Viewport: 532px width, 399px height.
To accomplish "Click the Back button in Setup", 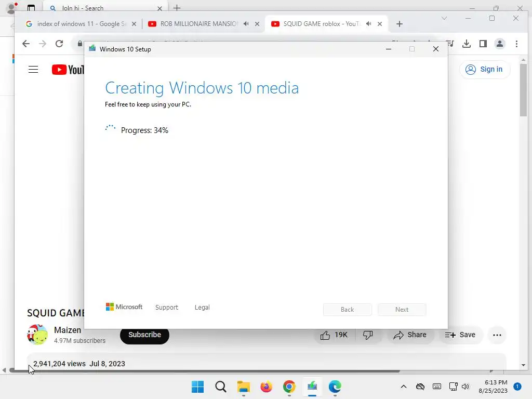I will [x=348, y=310].
